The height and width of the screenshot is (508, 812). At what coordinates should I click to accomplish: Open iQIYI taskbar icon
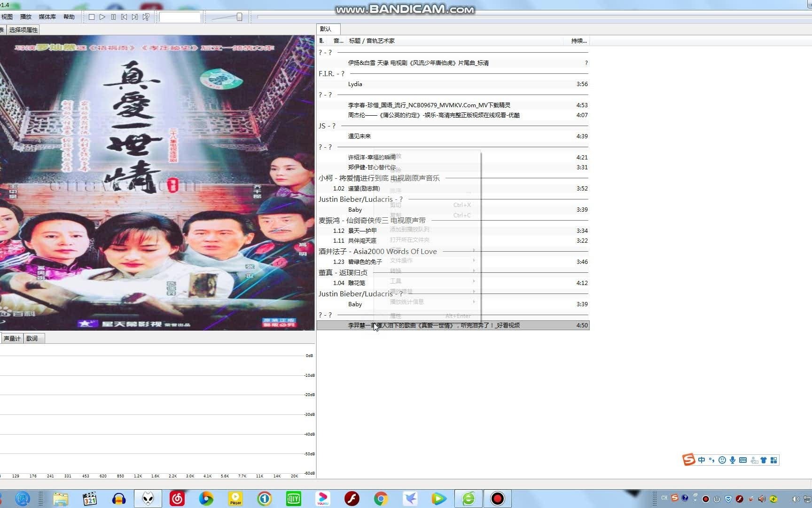(294, 499)
